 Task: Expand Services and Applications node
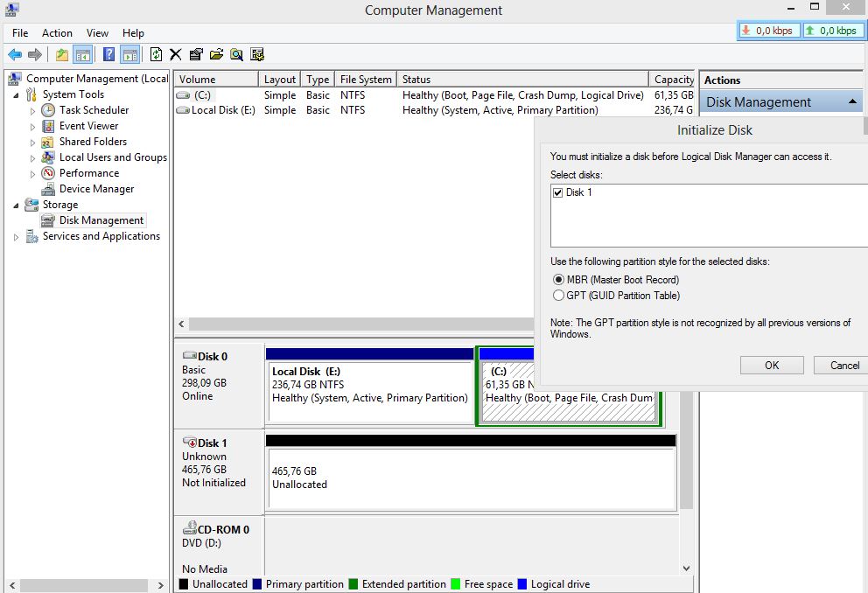point(17,237)
